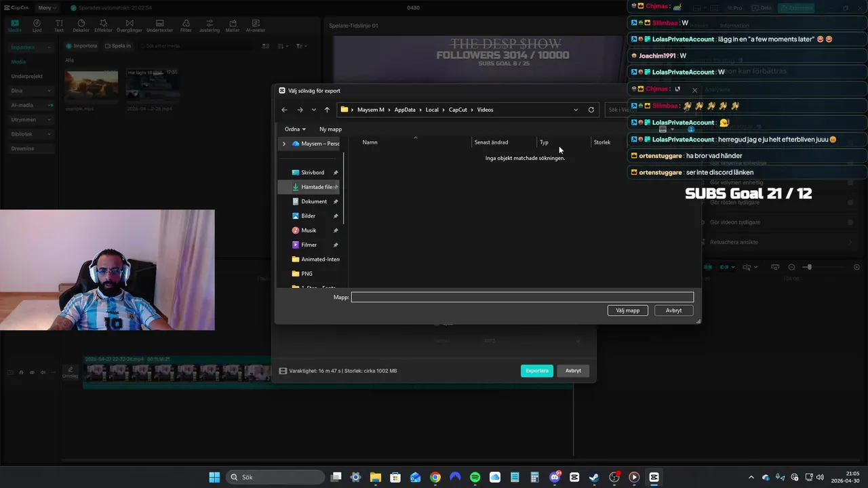Click the Importera button above media

tap(81, 46)
